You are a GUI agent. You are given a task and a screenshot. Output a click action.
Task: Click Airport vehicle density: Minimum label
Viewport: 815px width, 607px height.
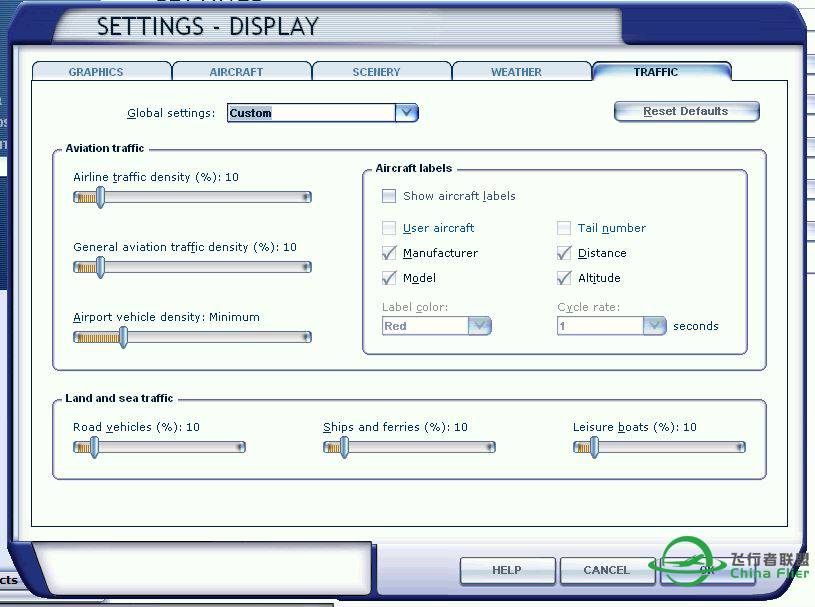(x=166, y=317)
